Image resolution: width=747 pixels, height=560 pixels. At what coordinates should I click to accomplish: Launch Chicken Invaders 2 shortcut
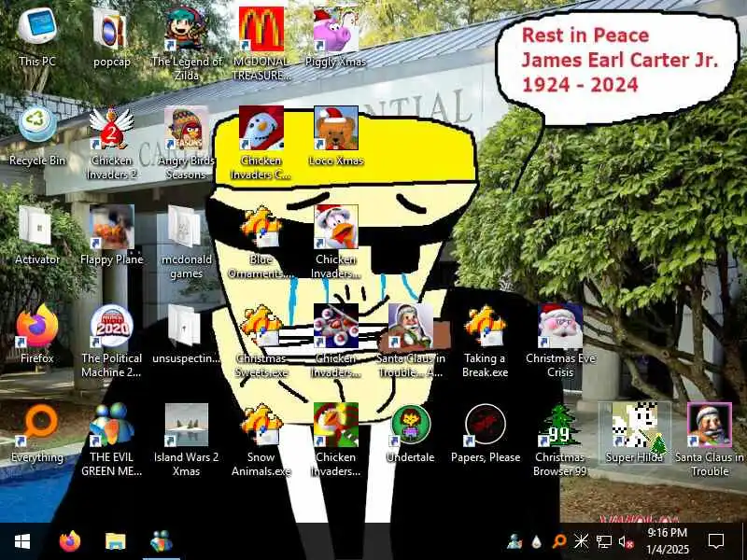pos(111,143)
